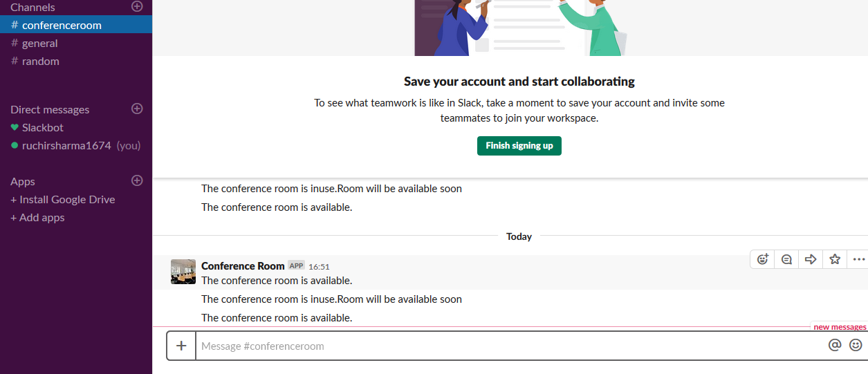Mention someone using the @ icon

click(x=835, y=345)
